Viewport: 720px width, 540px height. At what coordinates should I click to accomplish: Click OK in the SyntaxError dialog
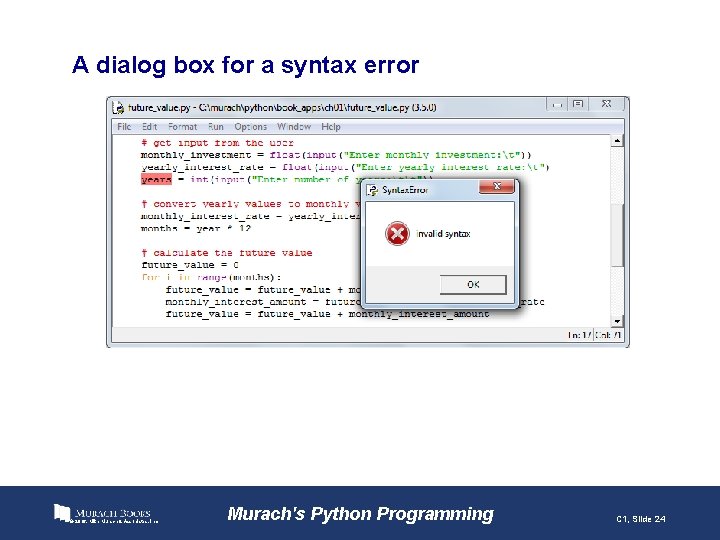(x=473, y=285)
